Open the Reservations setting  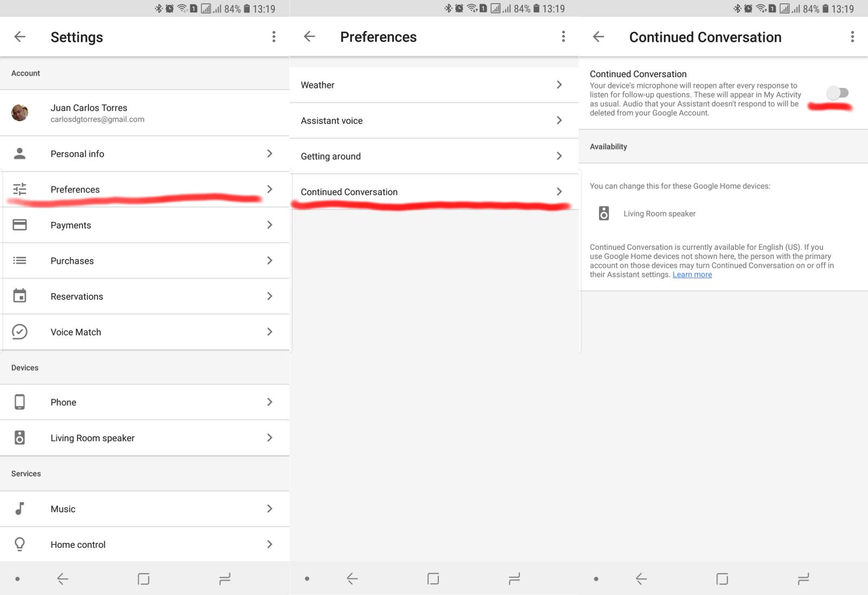coord(145,296)
